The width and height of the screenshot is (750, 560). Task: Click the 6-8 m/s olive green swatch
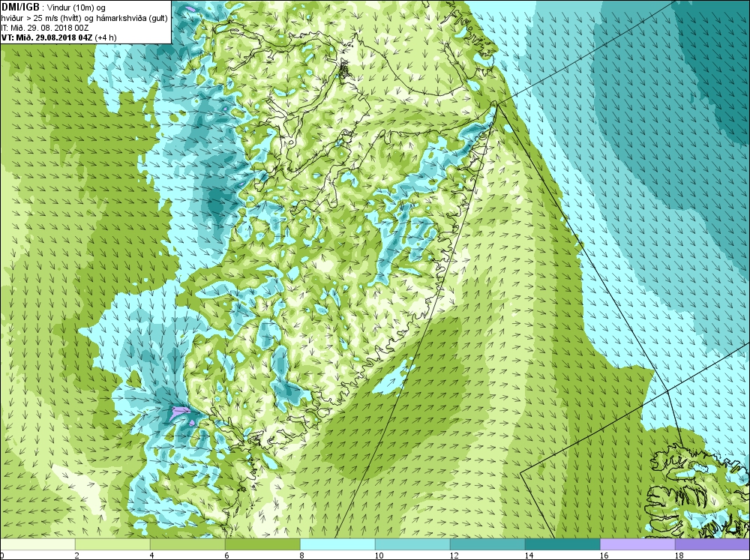pyautogui.click(x=262, y=544)
